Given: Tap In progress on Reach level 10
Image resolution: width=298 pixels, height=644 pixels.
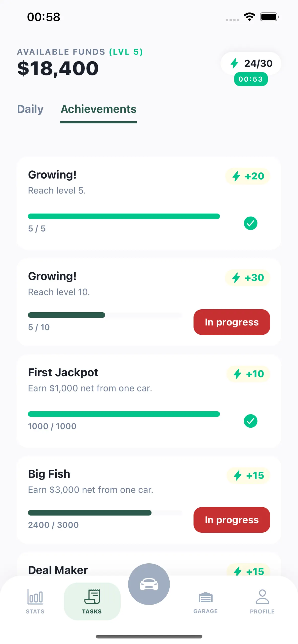Looking at the screenshot, I should click(232, 322).
